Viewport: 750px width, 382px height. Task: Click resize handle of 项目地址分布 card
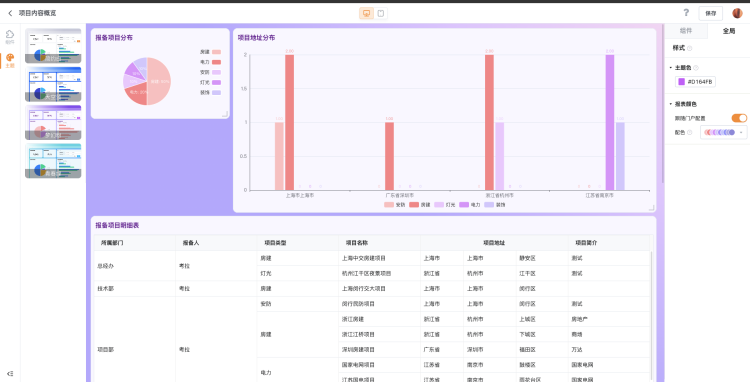click(x=651, y=207)
